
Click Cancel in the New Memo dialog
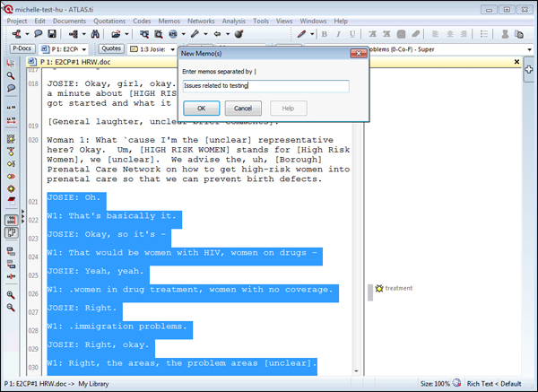(223, 108)
